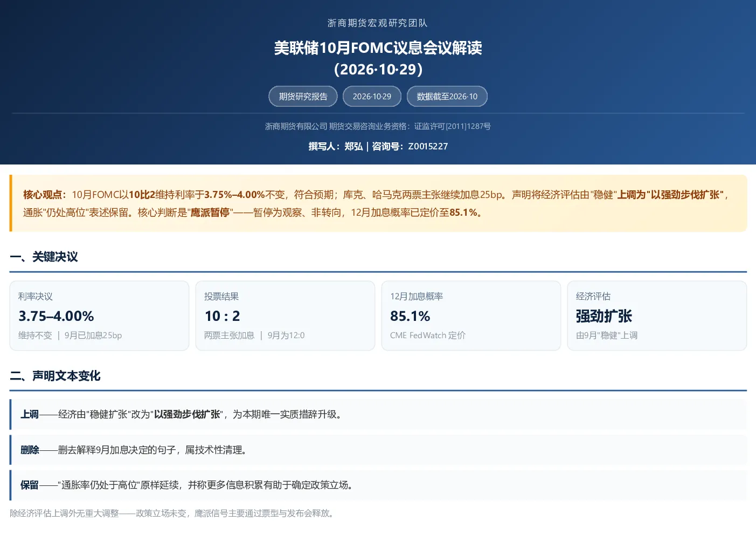
Task: Click the consulting number Z0015227
Action: pos(428,146)
